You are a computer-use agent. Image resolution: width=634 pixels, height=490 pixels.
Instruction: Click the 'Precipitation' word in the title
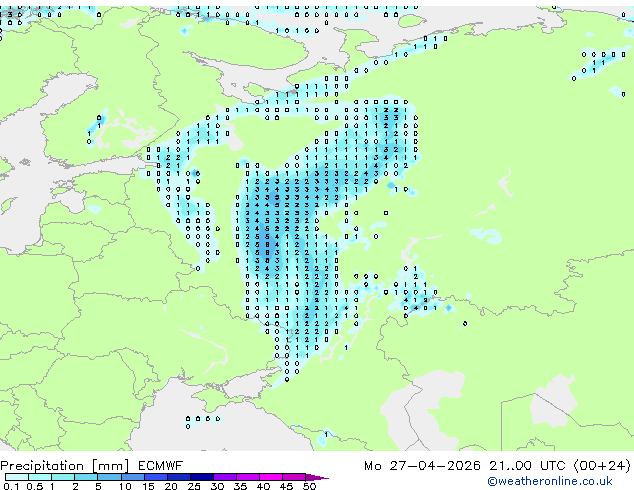coord(42,466)
